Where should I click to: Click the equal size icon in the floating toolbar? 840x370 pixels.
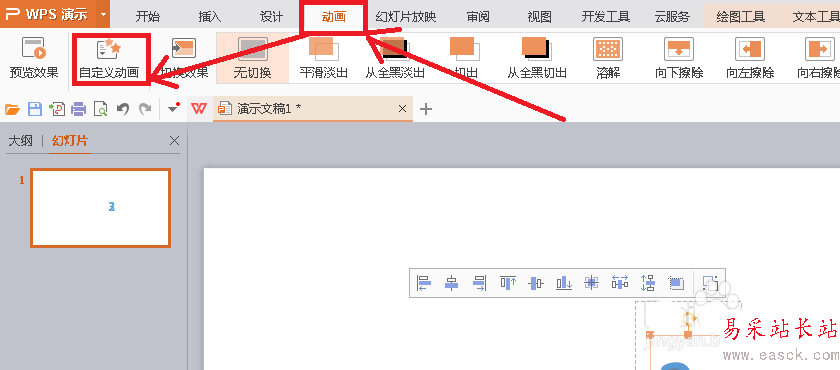tap(676, 283)
